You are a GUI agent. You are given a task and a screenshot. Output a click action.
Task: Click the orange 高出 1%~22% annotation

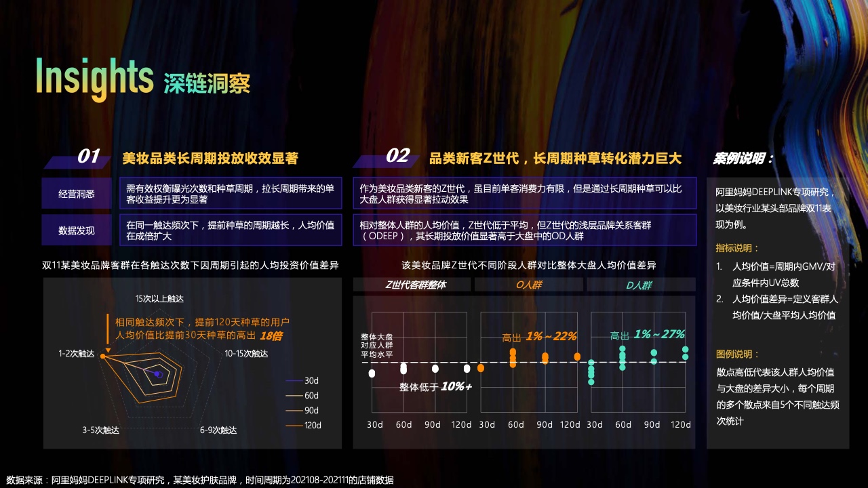[x=539, y=336]
